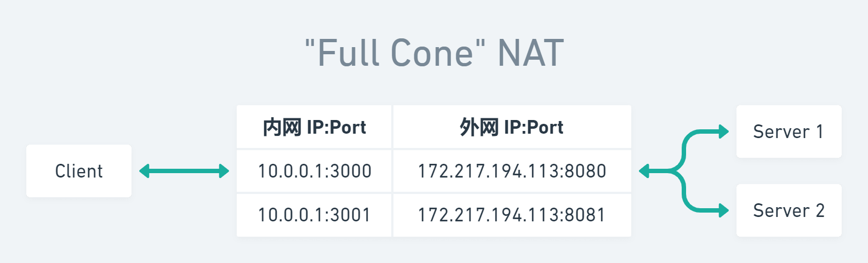Viewport: 868px width, 263px height.
Task: Click the Client arrow's right arrowhead
Action: pos(224,171)
